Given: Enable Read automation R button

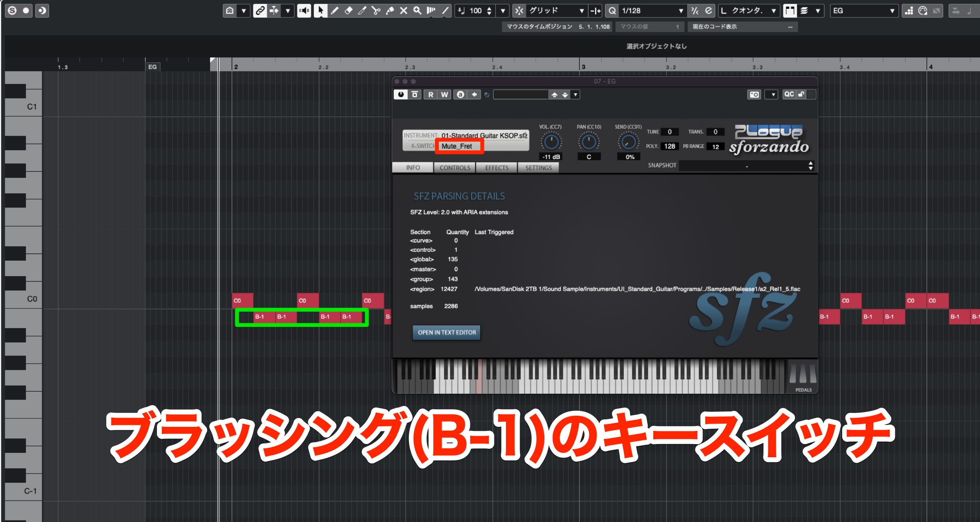Looking at the screenshot, I should point(430,94).
